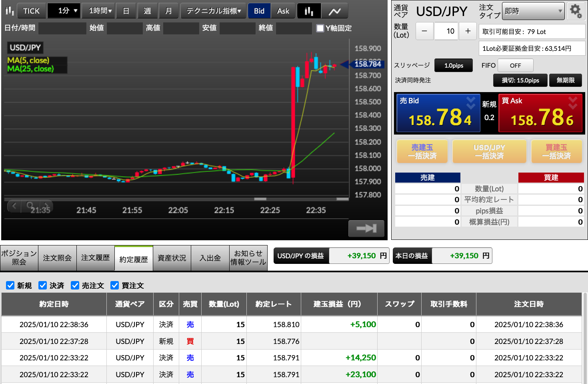Open the 資産状況 tab
Image resolution: width=588 pixels, height=384 pixels.
pos(172,258)
